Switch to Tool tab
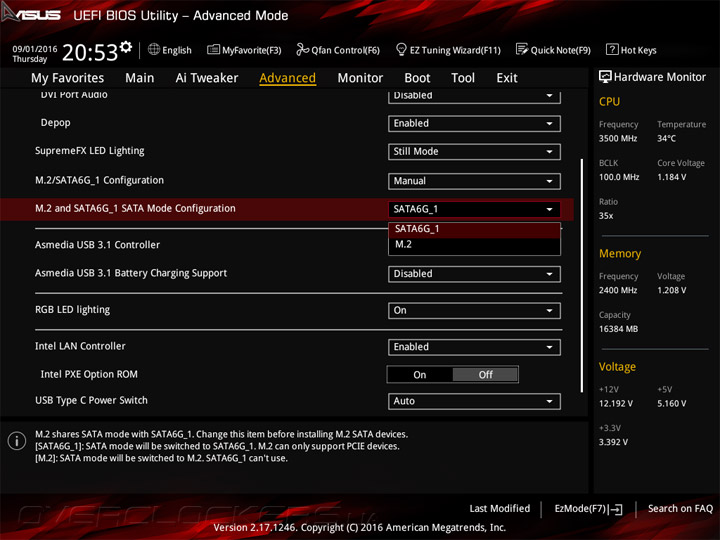The image size is (720, 540). tap(463, 78)
